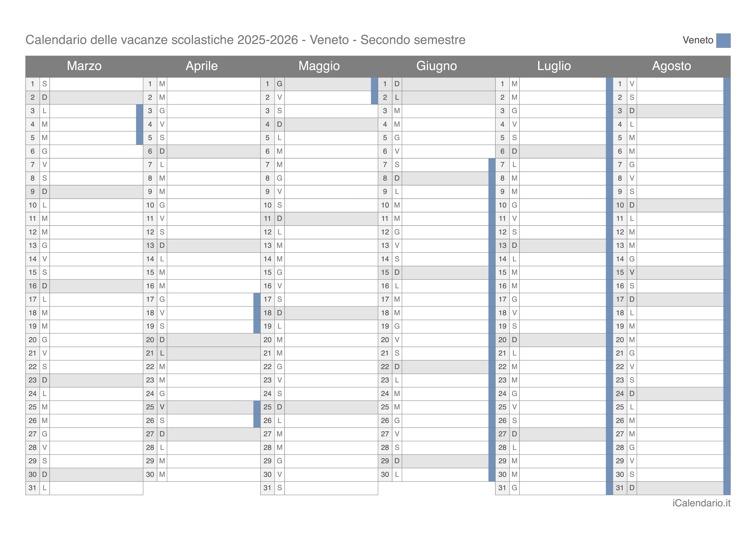The image size is (756, 535).
Task: Click day number 15 in Giugno
Action: click(x=385, y=272)
